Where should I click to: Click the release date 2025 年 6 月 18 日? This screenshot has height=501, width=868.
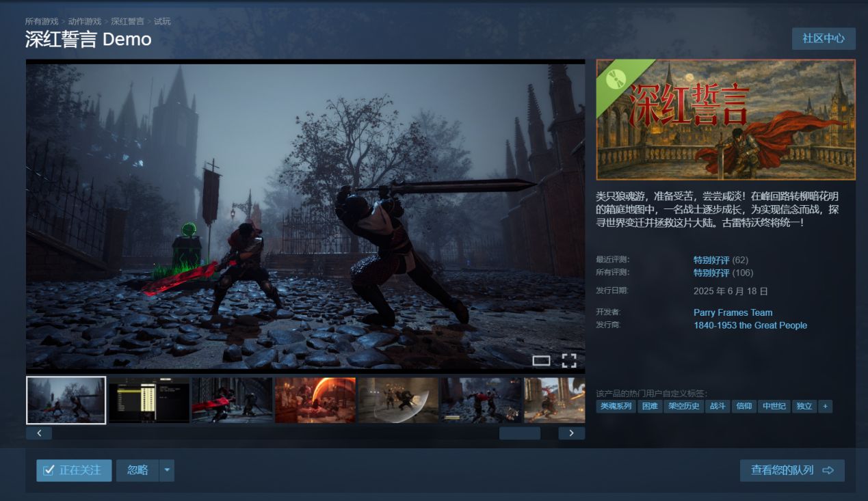731,291
